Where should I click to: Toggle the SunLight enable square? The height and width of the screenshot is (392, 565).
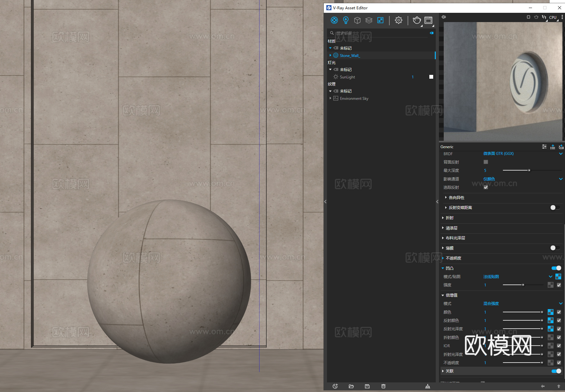pyautogui.click(x=431, y=77)
